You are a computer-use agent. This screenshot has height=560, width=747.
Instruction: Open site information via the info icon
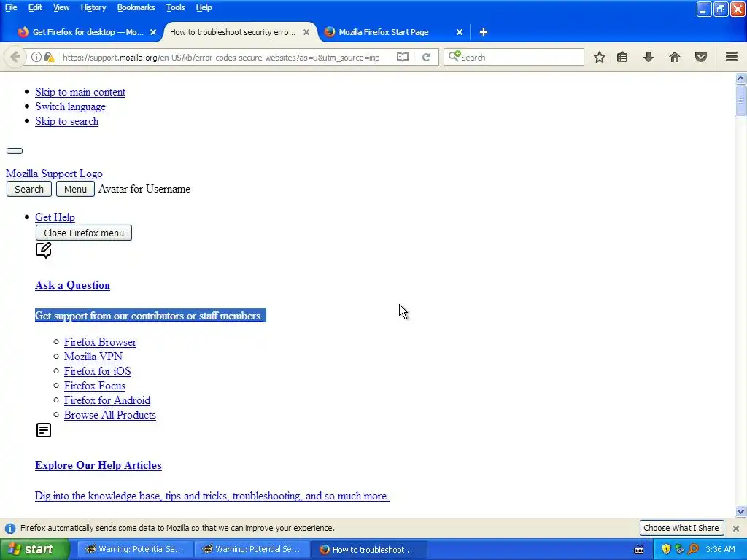click(x=36, y=57)
